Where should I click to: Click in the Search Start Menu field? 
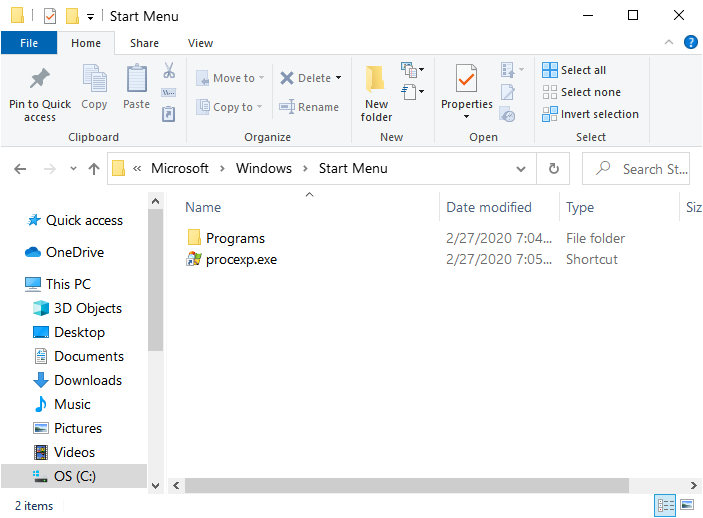tap(636, 169)
